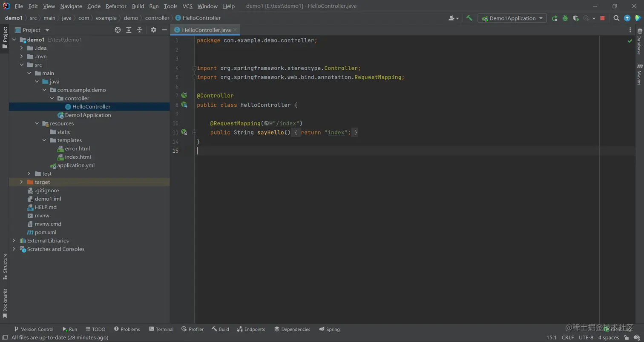Switch to the HelloController.java editor tab
The image size is (644, 342).
[x=206, y=30]
